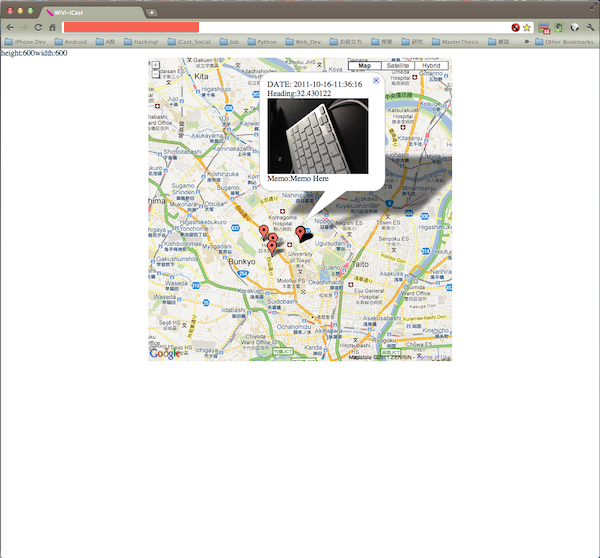Switch map view to Satellite
The width and height of the screenshot is (600, 558).
coord(398,65)
